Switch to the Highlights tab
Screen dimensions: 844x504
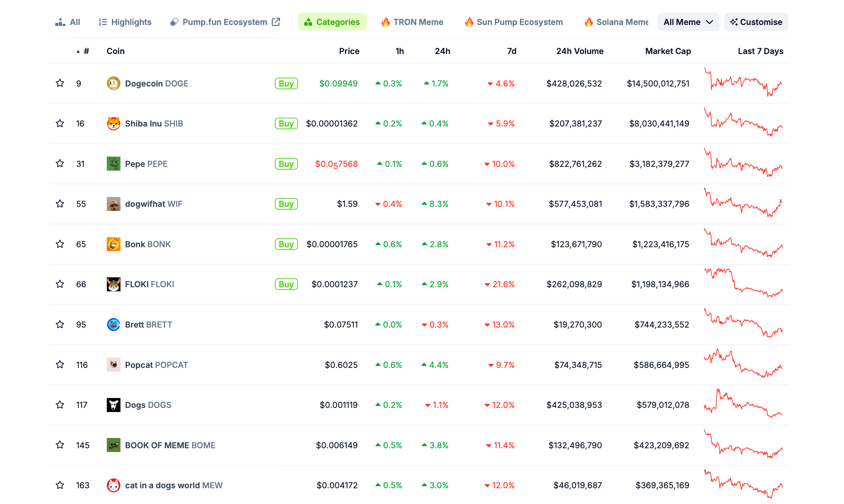coord(125,22)
